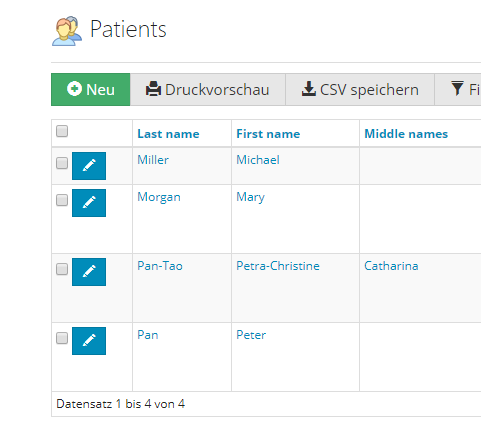
Task: Check the Miller row checkbox
Action: click(62, 163)
